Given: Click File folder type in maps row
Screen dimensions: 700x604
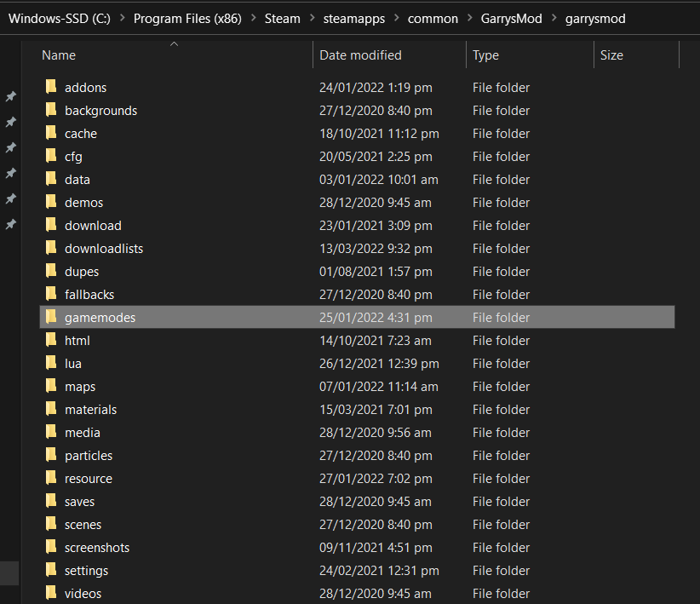Looking at the screenshot, I should 501,387.
